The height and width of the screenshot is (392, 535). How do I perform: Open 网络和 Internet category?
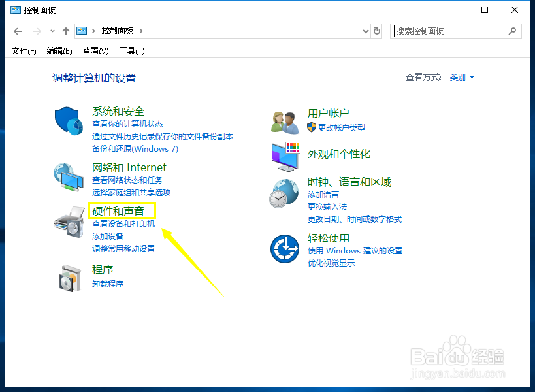(x=129, y=167)
